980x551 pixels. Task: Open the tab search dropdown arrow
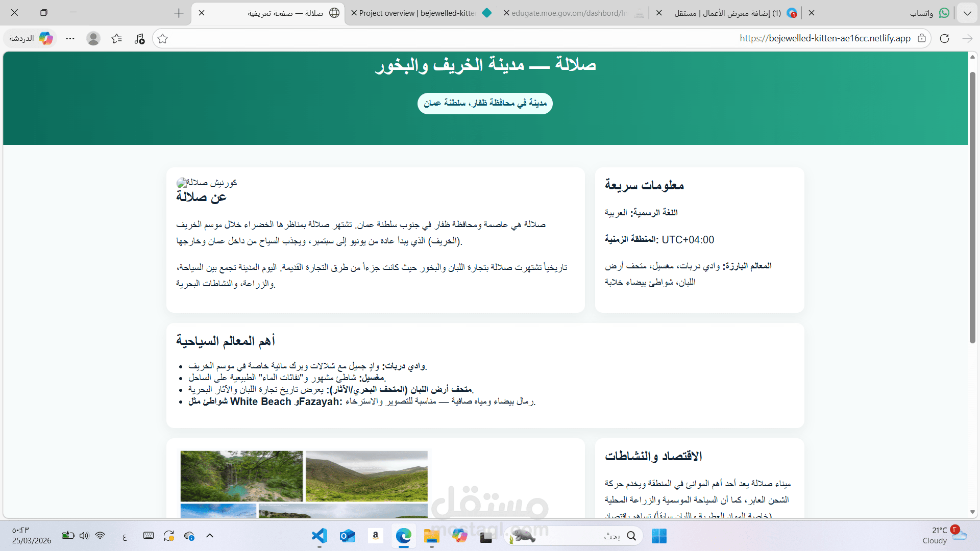tap(967, 13)
